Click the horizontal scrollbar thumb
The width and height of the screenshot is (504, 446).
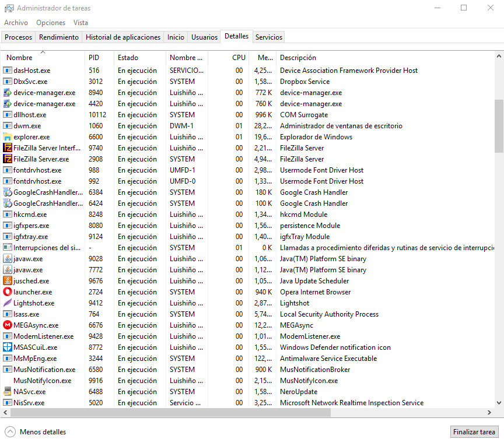coord(170,412)
